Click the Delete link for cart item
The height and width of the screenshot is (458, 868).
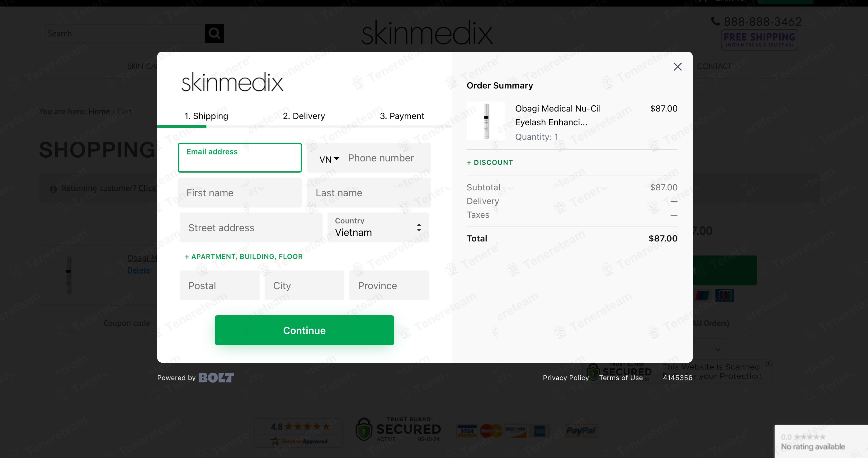(x=139, y=270)
